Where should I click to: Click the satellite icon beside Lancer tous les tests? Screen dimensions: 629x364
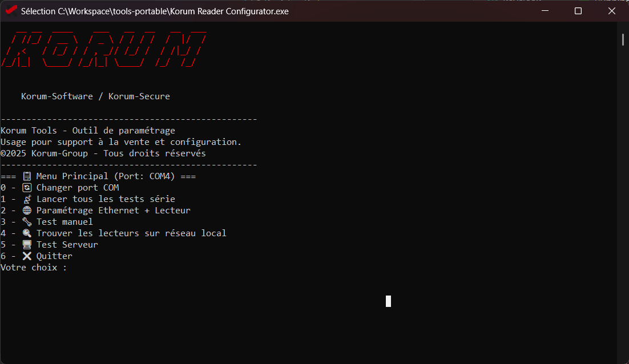(x=27, y=199)
